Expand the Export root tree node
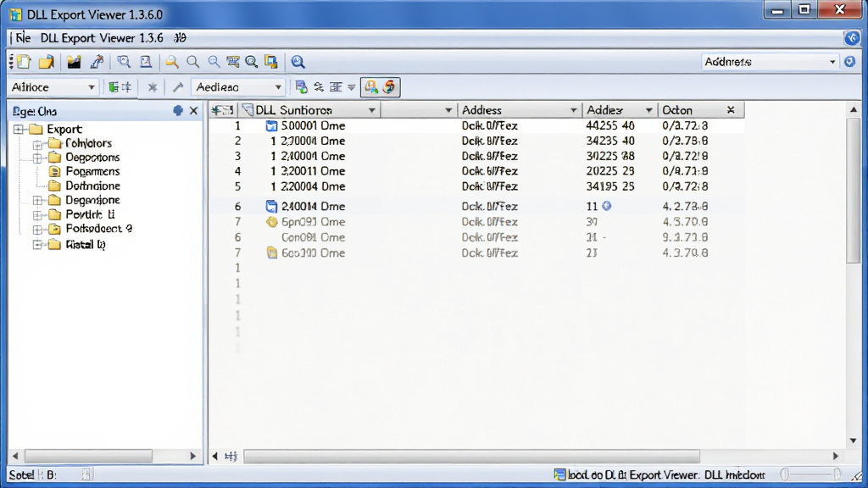 [19, 130]
